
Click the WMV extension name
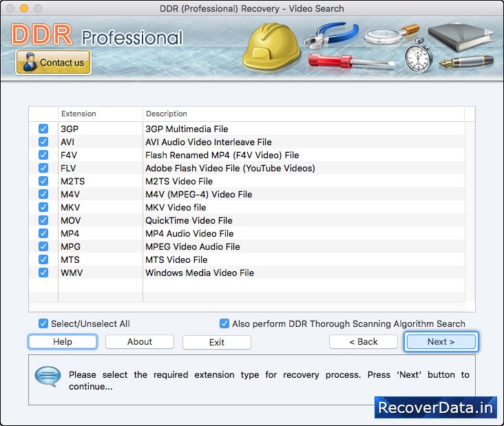pos(72,273)
